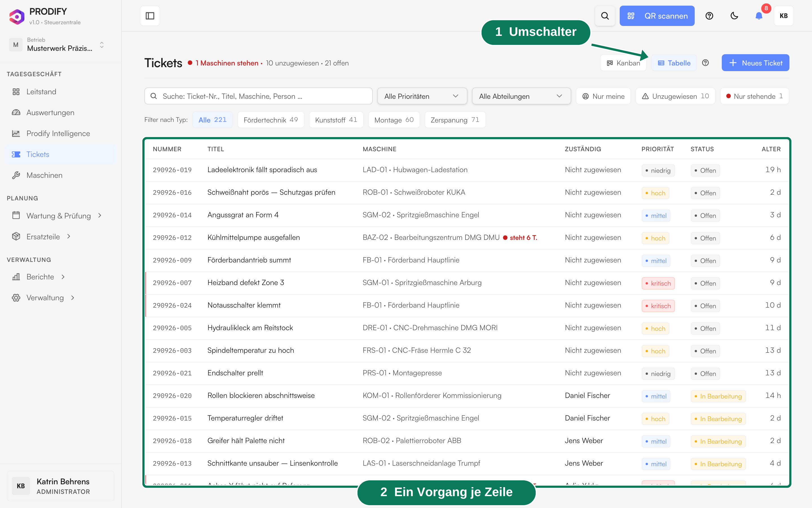Open Maschinen in sidebar

[x=60, y=175]
